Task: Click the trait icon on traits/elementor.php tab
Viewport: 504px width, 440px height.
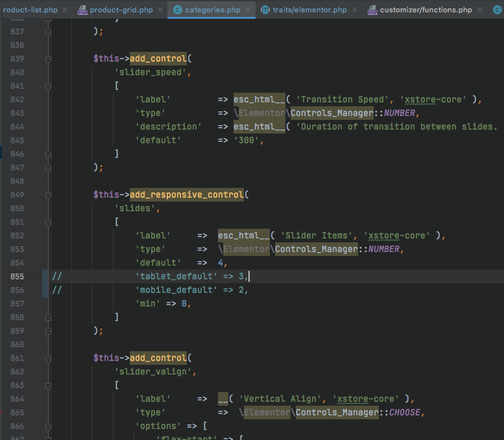Action: 265,10
